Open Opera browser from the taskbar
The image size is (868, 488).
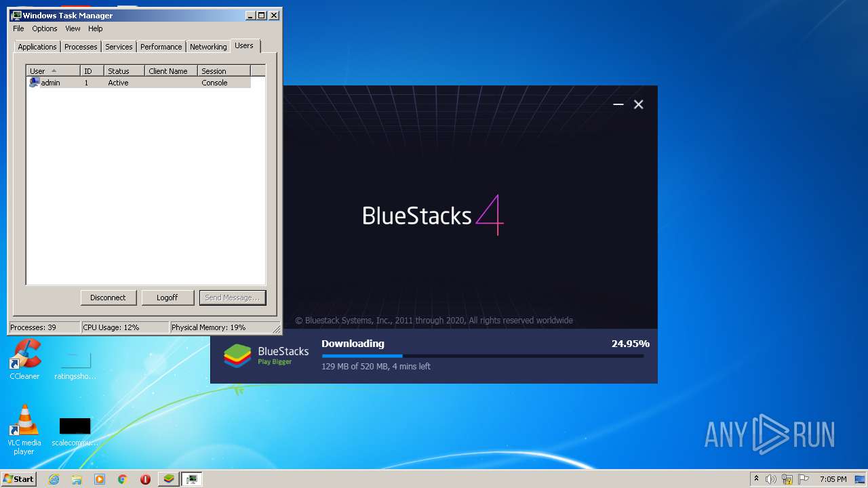(x=145, y=479)
